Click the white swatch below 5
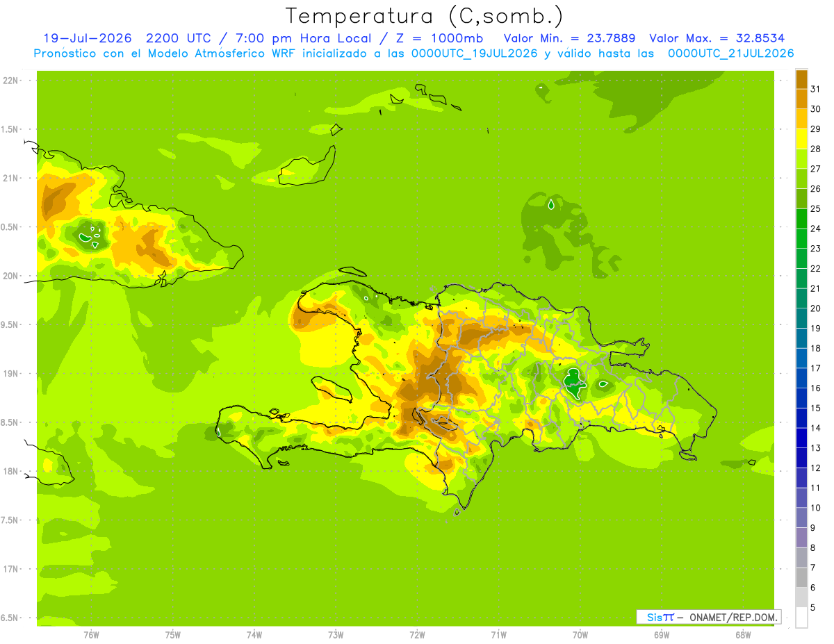The width and height of the screenshot is (834, 644). pyautogui.click(x=801, y=618)
